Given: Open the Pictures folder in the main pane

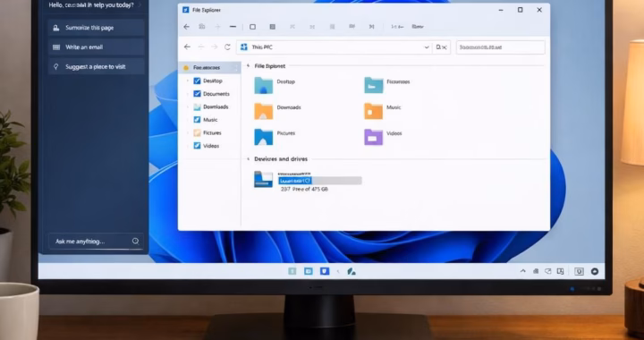Looking at the screenshot, I should pos(263,137).
